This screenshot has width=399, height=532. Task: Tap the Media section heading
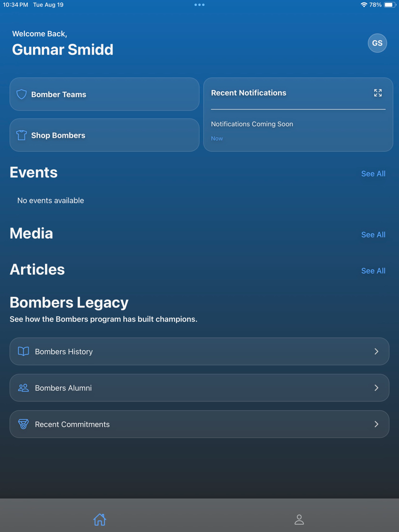pos(31,233)
